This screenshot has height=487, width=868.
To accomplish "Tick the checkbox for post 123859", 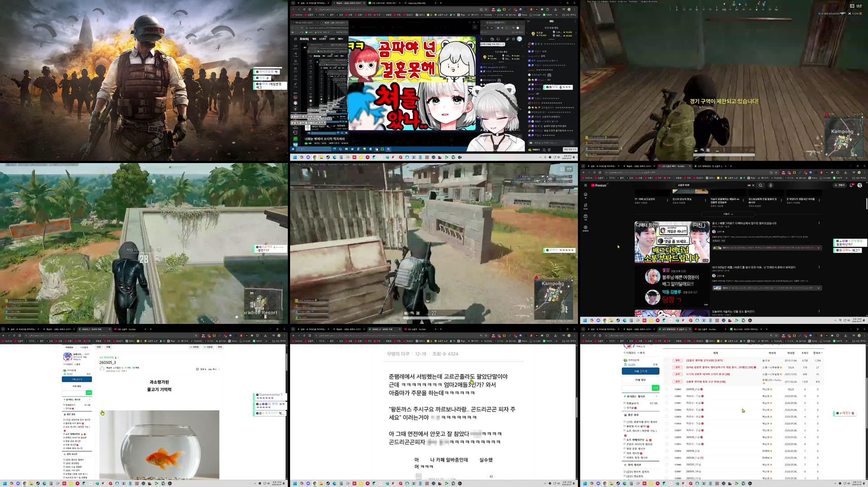I will click(666, 416).
